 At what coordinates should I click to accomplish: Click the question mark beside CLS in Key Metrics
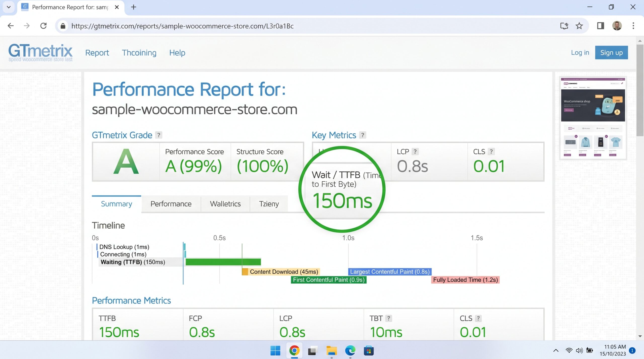click(x=491, y=152)
